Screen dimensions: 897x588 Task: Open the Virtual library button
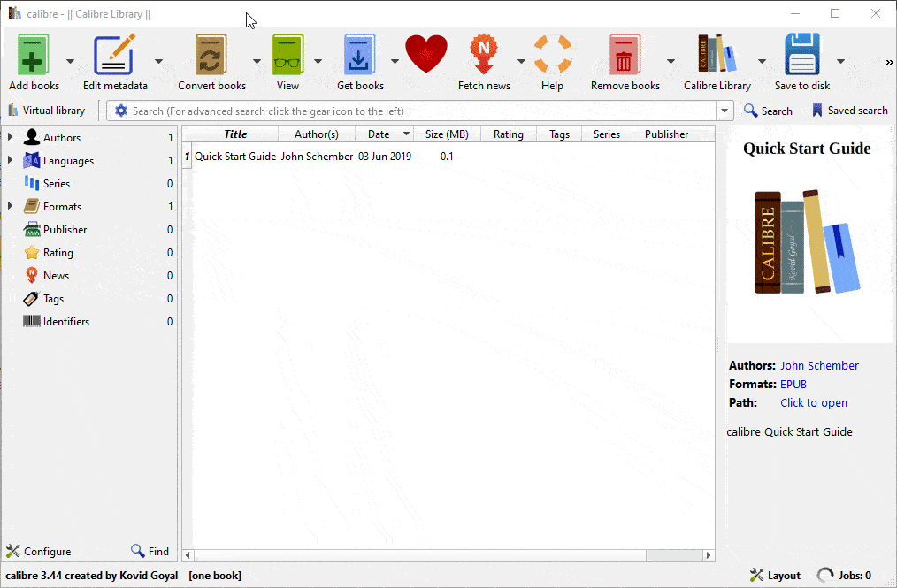tap(47, 111)
